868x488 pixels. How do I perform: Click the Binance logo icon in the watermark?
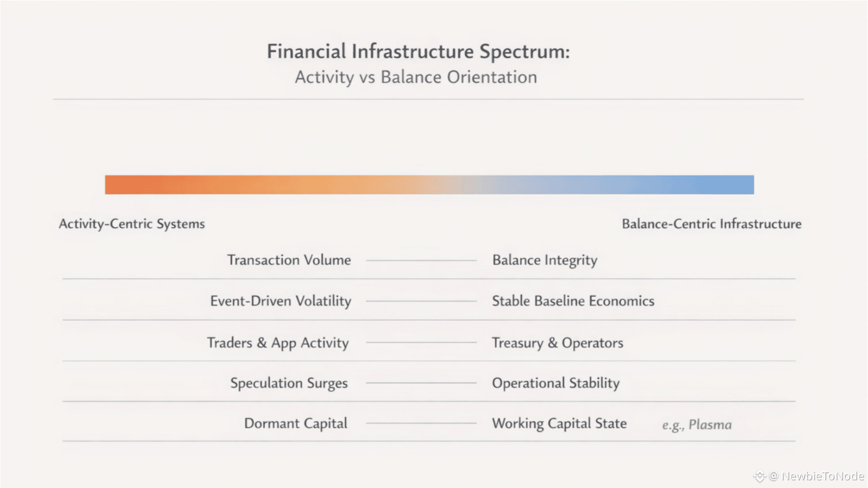point(759,476)
